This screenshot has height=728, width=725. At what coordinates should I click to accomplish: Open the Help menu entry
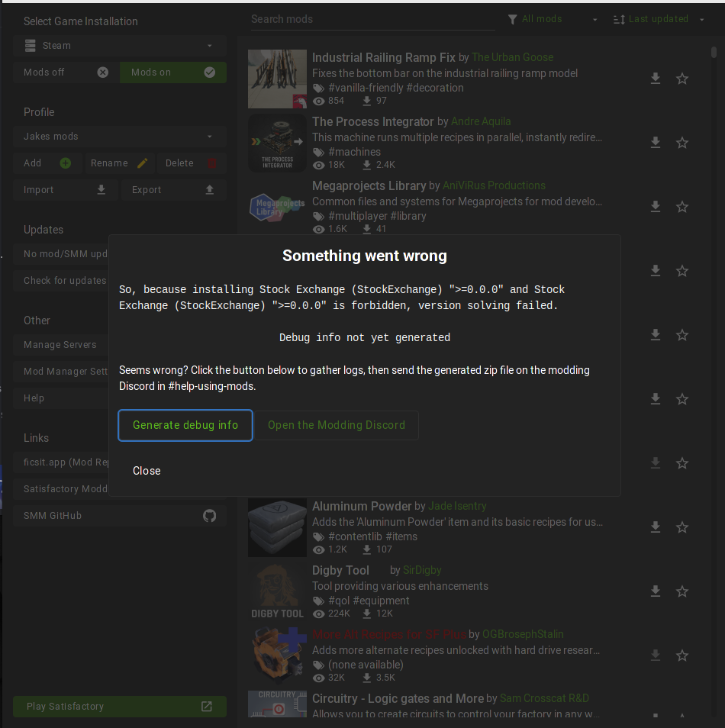[61, 398]
